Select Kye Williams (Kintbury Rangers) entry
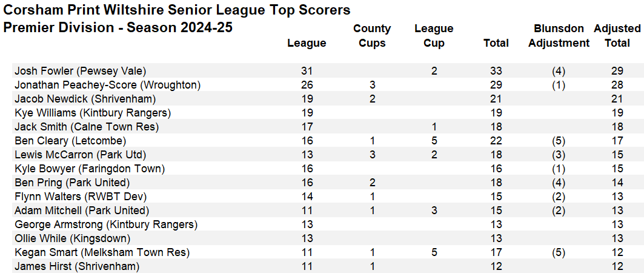 click(92, 113)
